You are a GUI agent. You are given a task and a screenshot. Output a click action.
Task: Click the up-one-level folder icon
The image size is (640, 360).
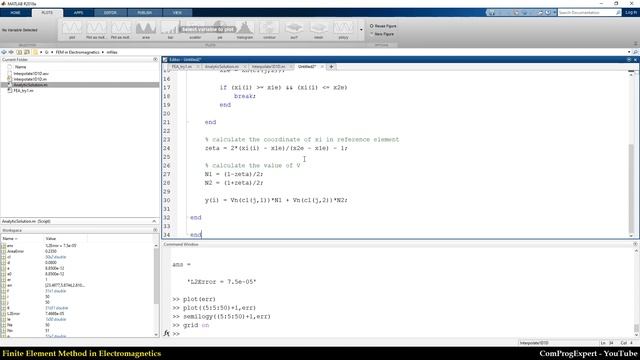click(19, 52)
